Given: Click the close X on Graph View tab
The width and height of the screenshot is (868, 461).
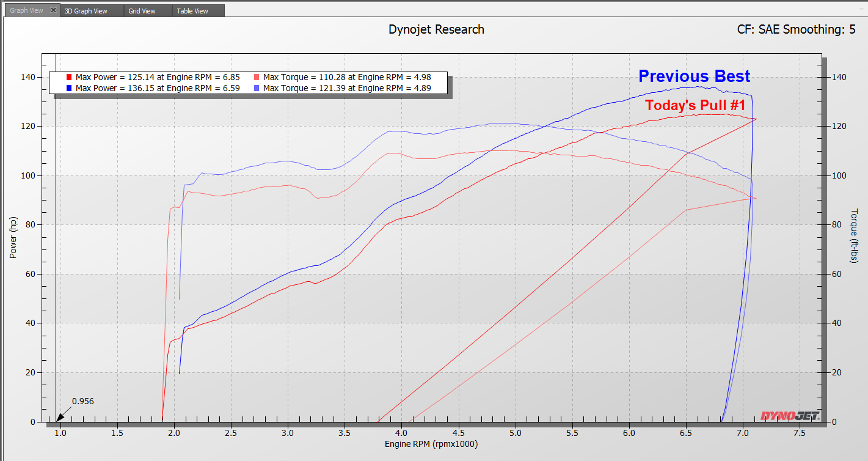Looking at the screenshot, I should (x=53, y=10).
